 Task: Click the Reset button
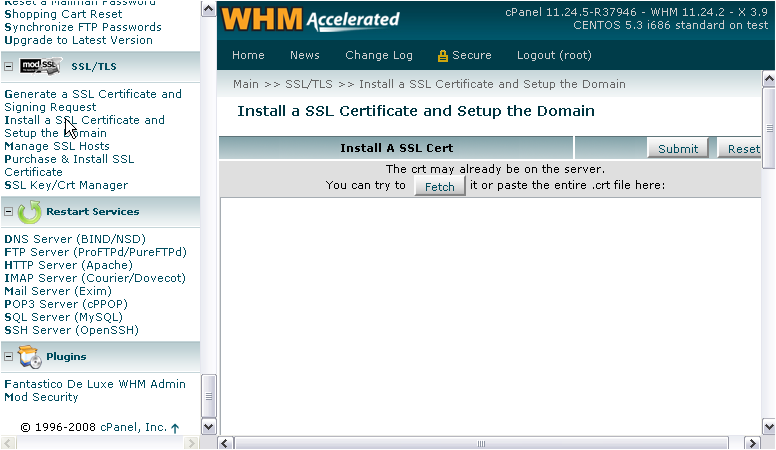coord(741,149)
